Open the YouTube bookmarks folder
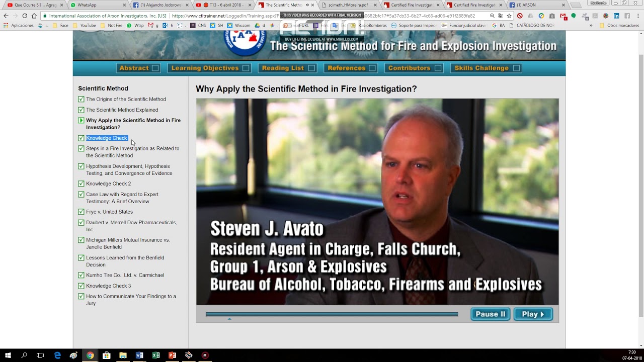This screenshot has height=362, width=644. [x=85, y=25]
